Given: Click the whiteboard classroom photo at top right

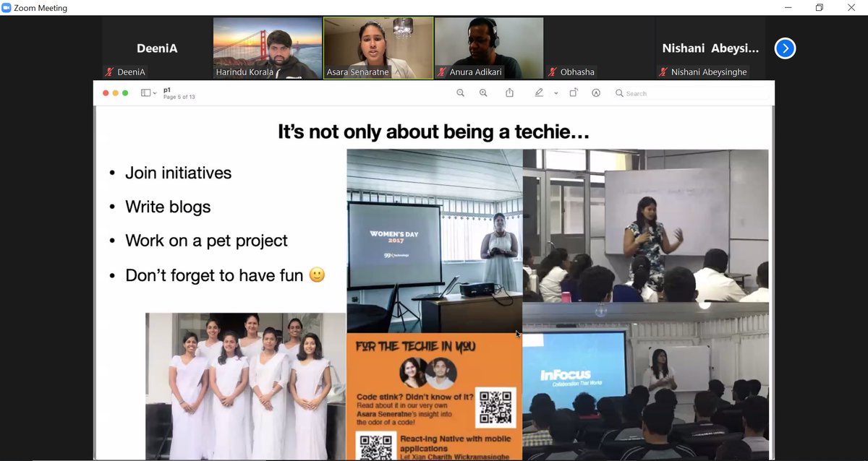Looking at the screenshot, I should coord(645,225).
